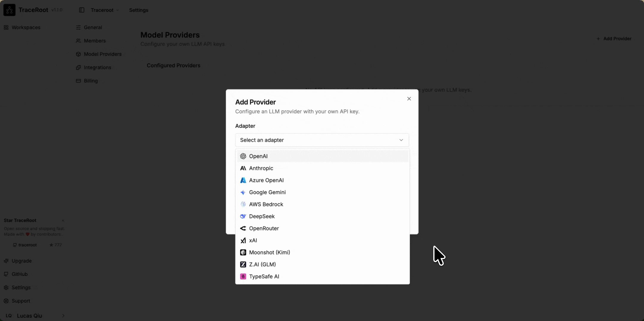Close the Add Provider dialog
Image resolution: width=644 pixels, height=321 pixels.
(x=409, y=99)
